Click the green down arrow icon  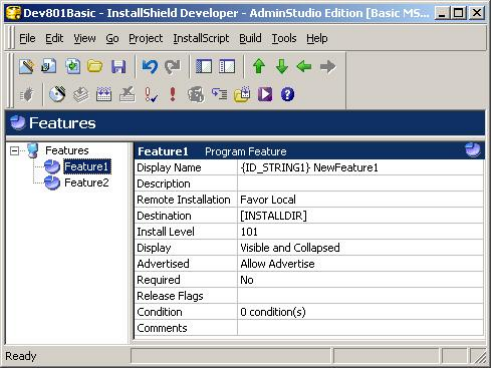[282, 66]
